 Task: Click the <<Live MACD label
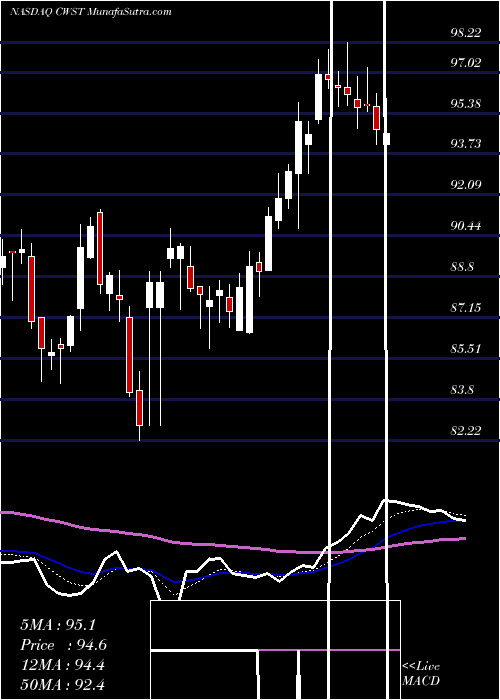421,673
